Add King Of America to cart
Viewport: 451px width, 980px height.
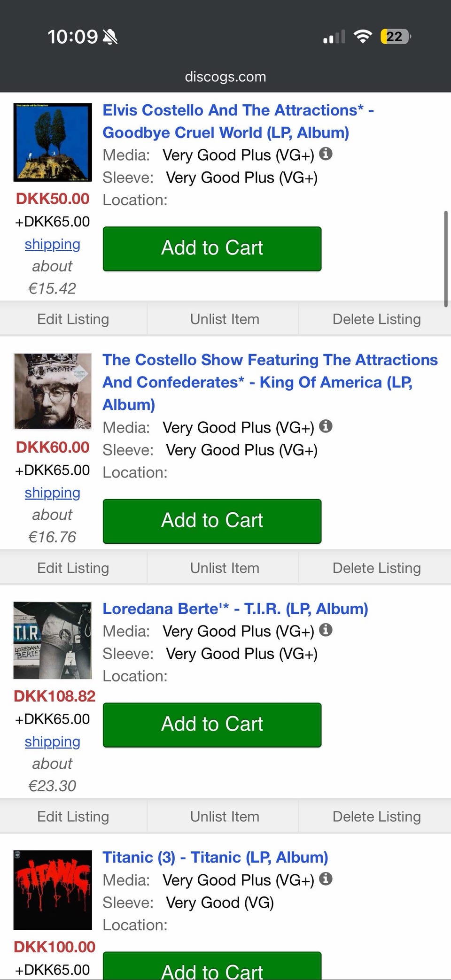pyautogui.click(x=212, y=521)
